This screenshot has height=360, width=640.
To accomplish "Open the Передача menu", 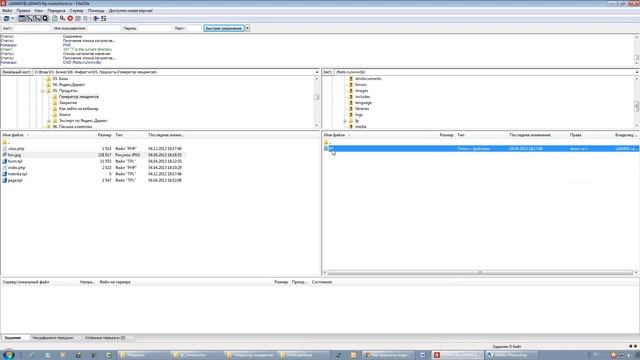I will click(56, 11).
